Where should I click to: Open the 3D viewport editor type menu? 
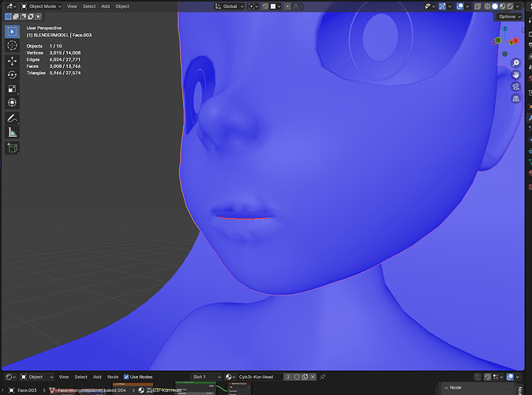click(11, 6)
